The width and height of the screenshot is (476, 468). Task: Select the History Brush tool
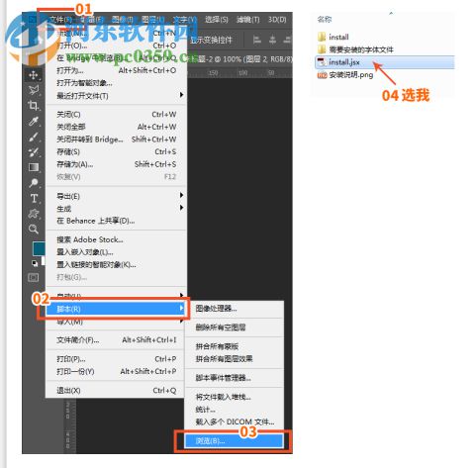tap(34, 152)
